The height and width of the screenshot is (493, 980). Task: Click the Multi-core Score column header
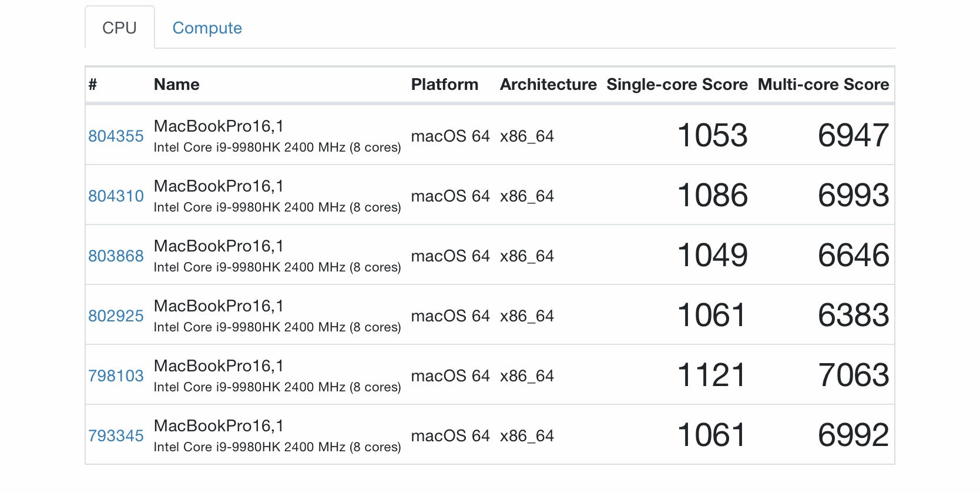click(x=823, y=85)
